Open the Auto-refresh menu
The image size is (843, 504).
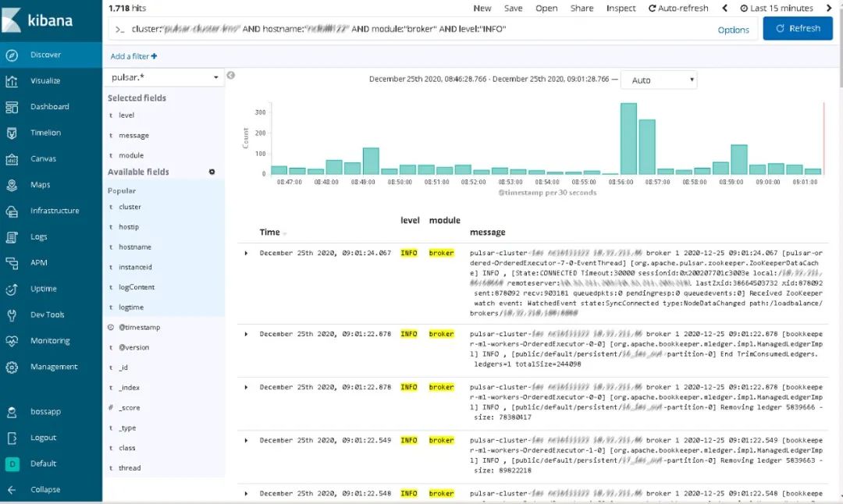pyautogui.click(x=678, y=8)
